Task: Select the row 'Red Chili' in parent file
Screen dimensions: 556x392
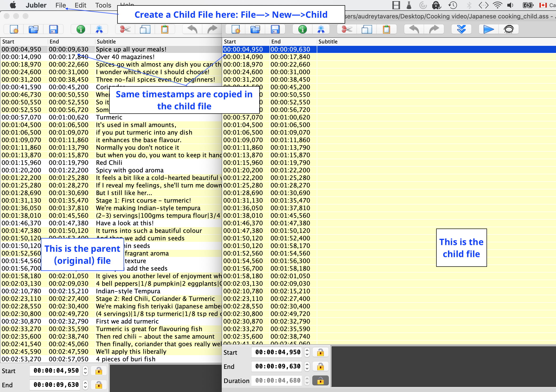Action: click(111, 163)
